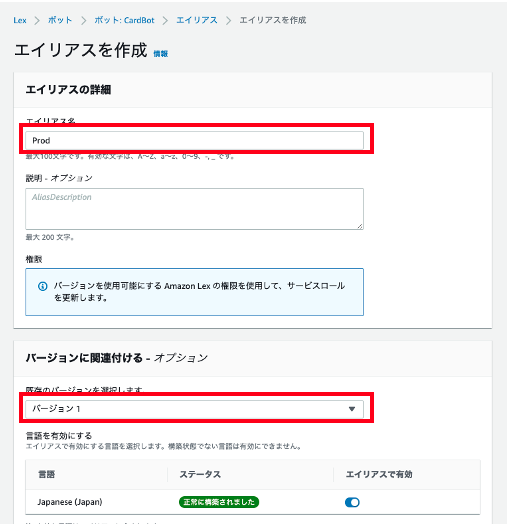Click the エイリアスで有効 column header
The width and height of the screenshot is (509, 529).
pyautogui.click(x=379, y=475)
